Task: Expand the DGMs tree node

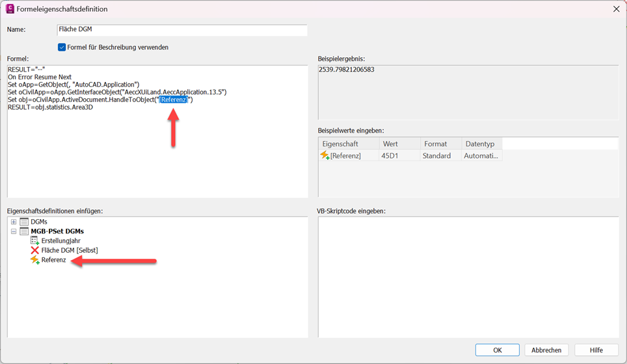Action: [14, 222]
